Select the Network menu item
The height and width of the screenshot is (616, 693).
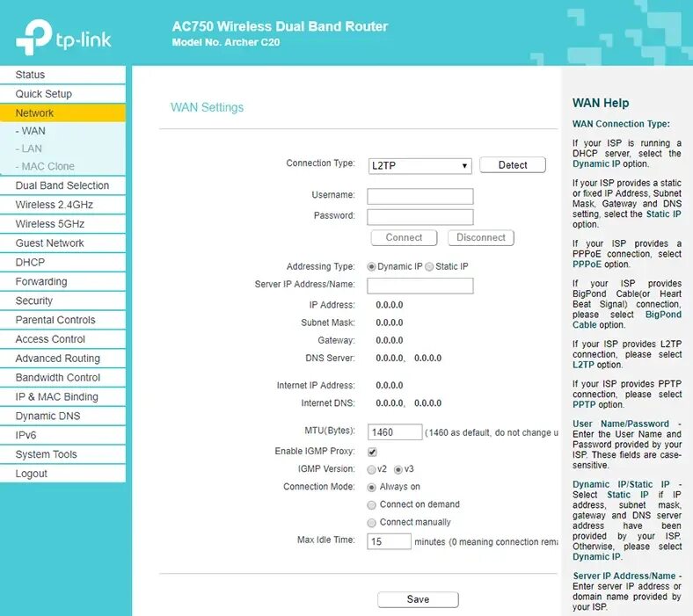click(x=62, y=113)
